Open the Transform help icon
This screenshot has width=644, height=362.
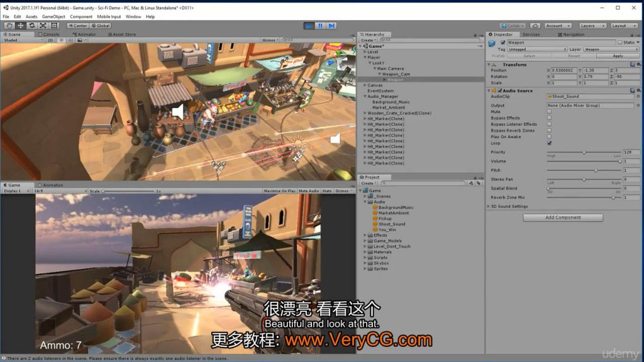(x=633, y=65)
